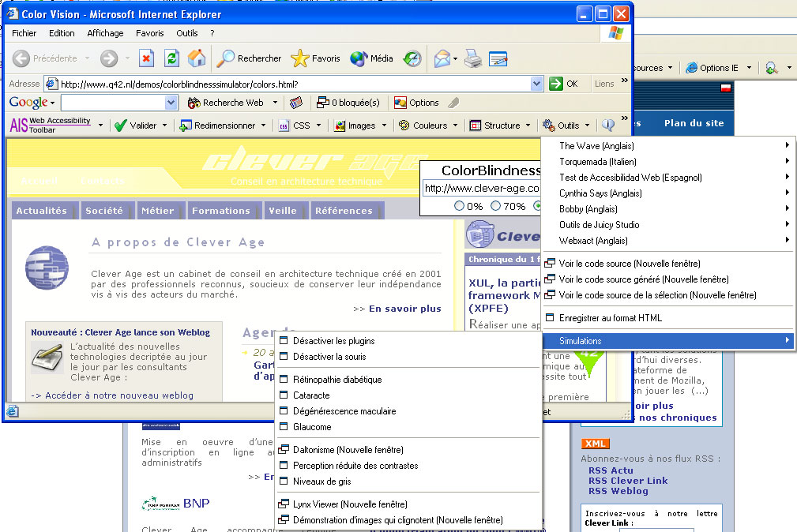Expand the Structure dropdown arrow

tap(528, 126)
